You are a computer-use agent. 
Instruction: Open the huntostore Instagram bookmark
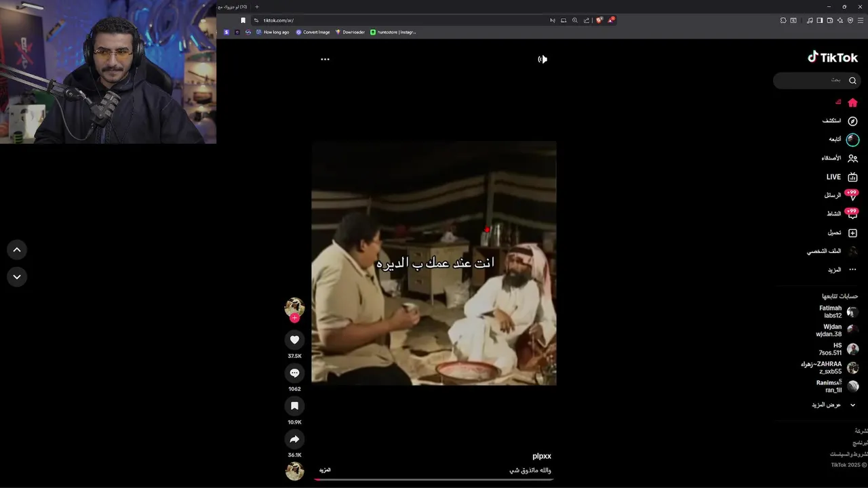tap(393, 32)
